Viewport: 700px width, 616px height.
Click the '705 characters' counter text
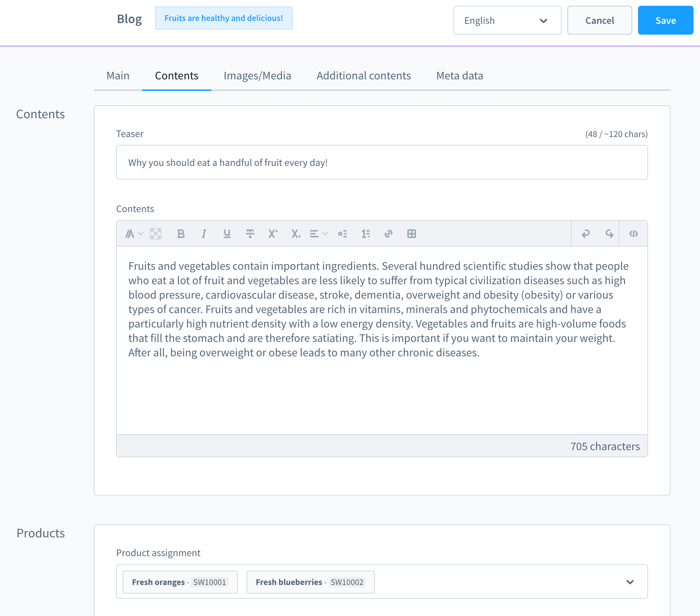coord(605,446)
